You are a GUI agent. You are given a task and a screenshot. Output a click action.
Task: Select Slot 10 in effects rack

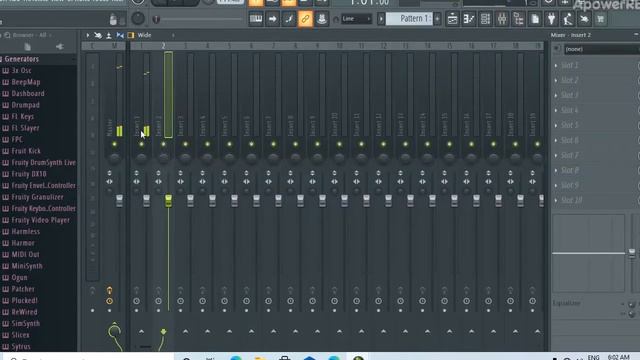point(571,200)
